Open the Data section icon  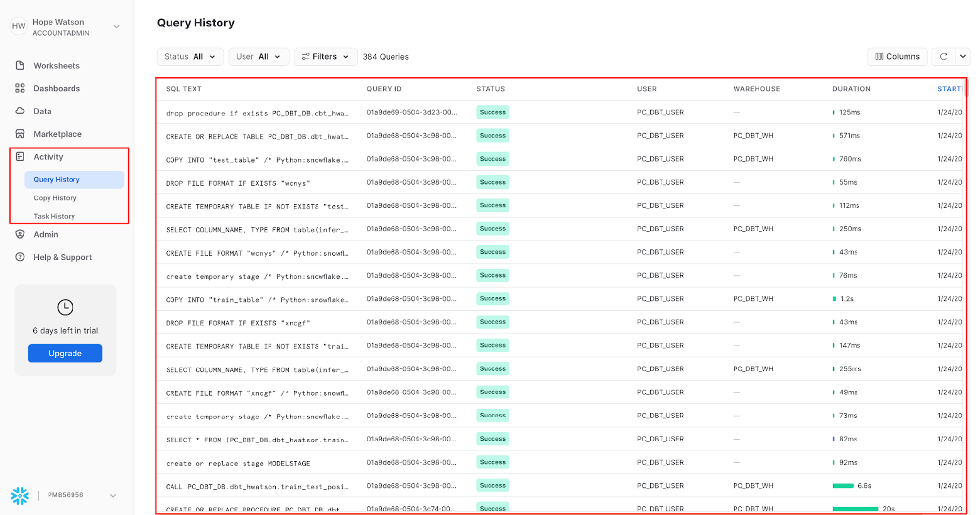tap(20, 111)
